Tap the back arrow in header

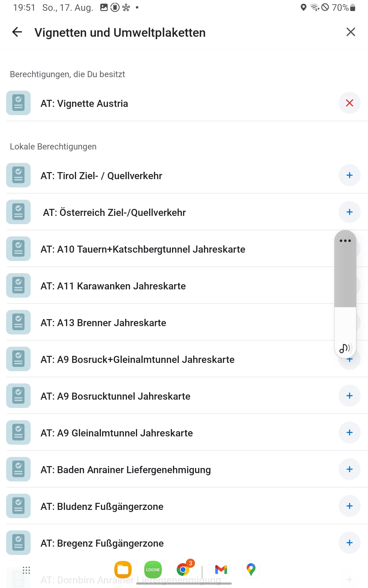click(17, 32)
